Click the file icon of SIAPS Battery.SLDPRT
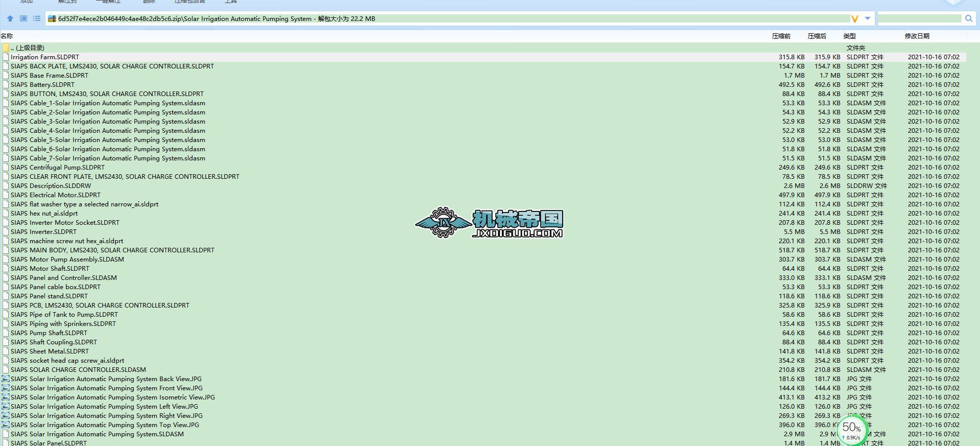Image resolution: width=980 pixels, height=446 pixels. [x=6, y=85]
